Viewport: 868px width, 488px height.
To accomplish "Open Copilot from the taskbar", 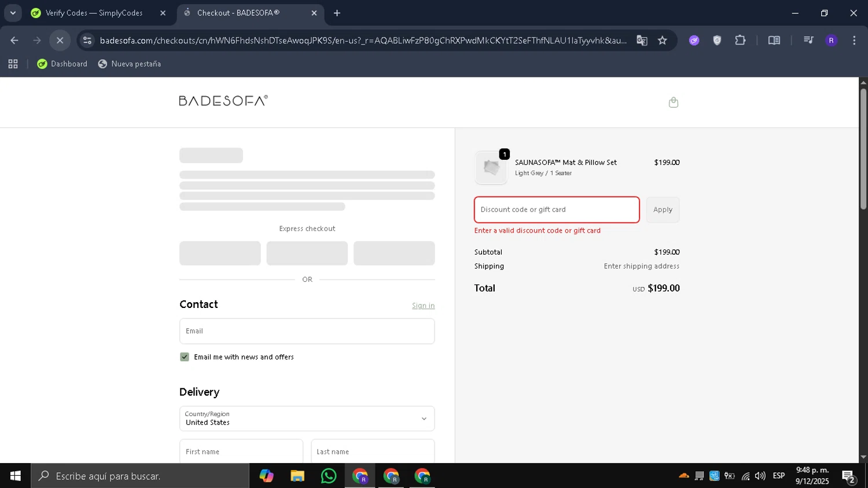I will [x=266, y=476].
